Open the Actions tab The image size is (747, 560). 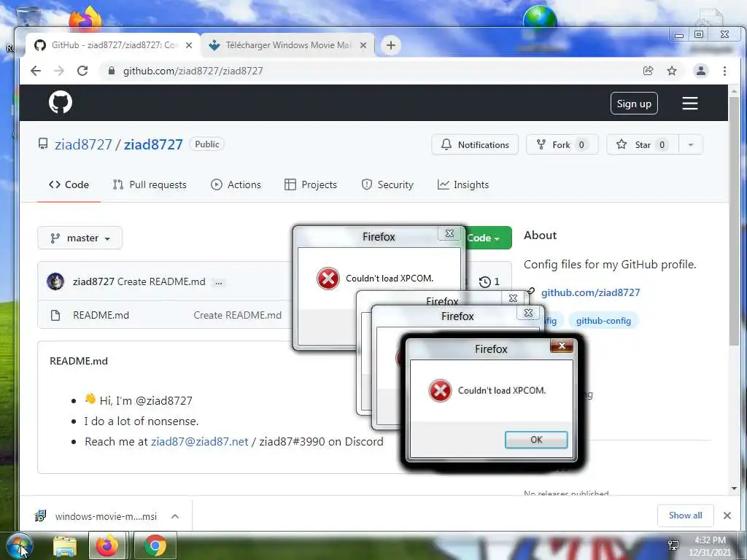pos(236,184)
